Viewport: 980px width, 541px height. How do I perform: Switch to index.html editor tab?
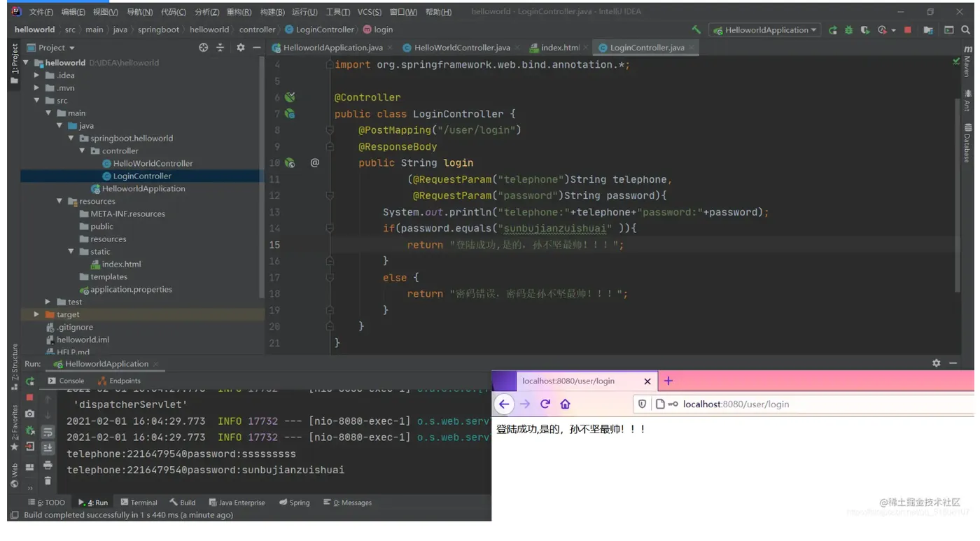(x=559, y=48)
